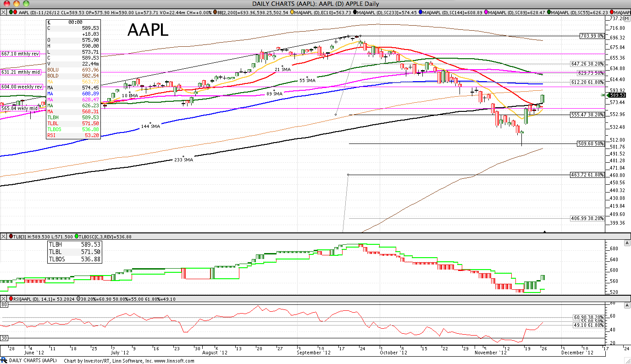
Task: Select the blue MA SC144 legend dot
Action: click(421, 12)
